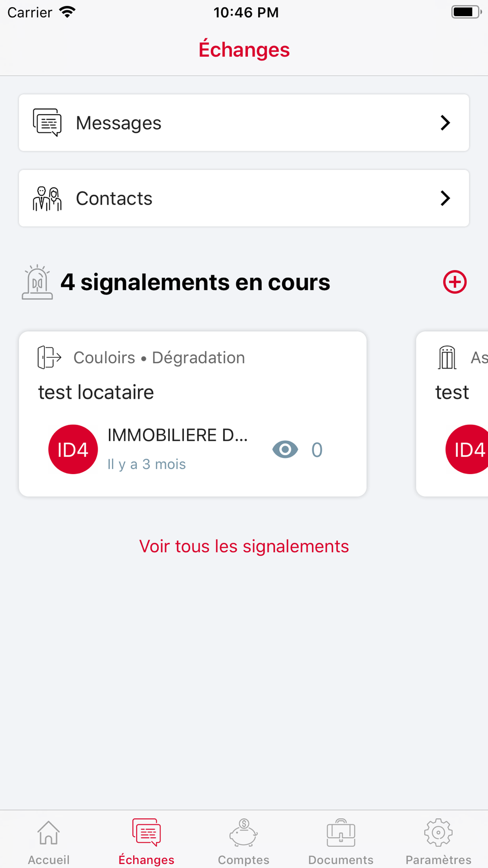
Task: Expand Contacts using its chevron arrow
Action: 445,198
